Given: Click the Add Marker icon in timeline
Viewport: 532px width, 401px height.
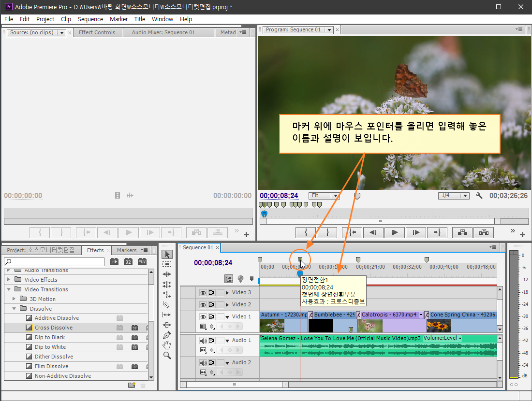Looking at the screenshot, I should (x=251, y=279).
